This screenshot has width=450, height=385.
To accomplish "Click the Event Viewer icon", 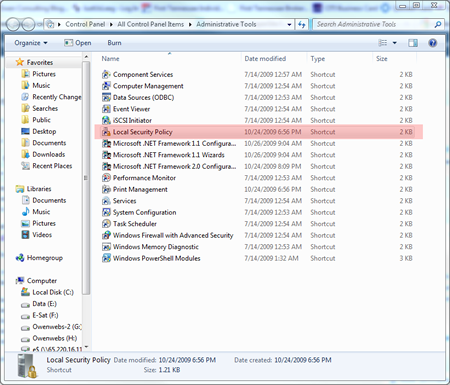I will pos(106,109).
